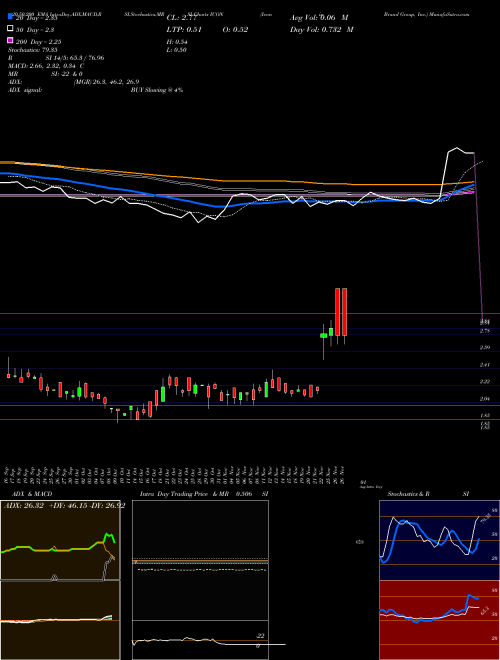
Task: Click the 2.78 price axis label
Action: pos(485,331)
